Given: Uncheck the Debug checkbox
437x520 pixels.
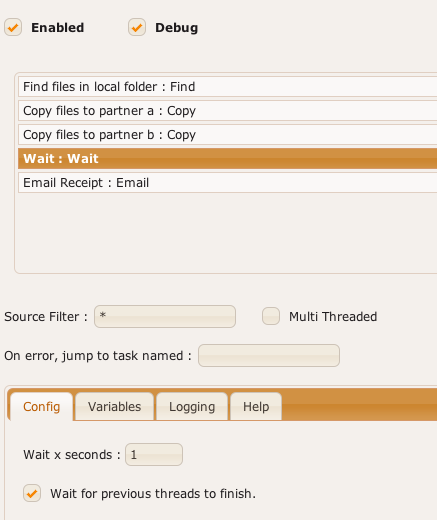Looking at the screenshot, I should pyautogui.click(x=137, y=27).
